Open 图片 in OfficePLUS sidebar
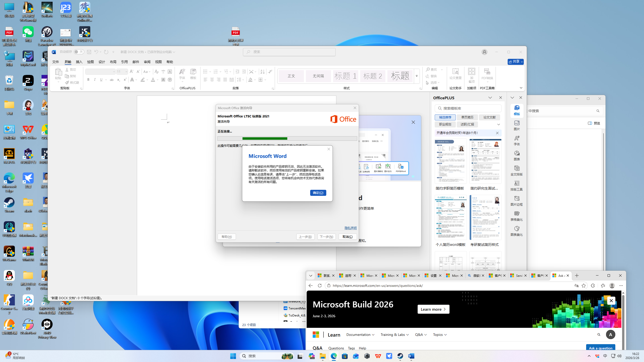 click(517, 125)
